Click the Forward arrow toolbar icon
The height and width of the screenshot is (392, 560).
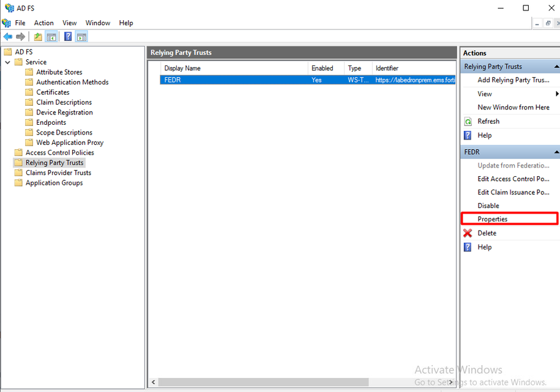[x=21, y=37]
